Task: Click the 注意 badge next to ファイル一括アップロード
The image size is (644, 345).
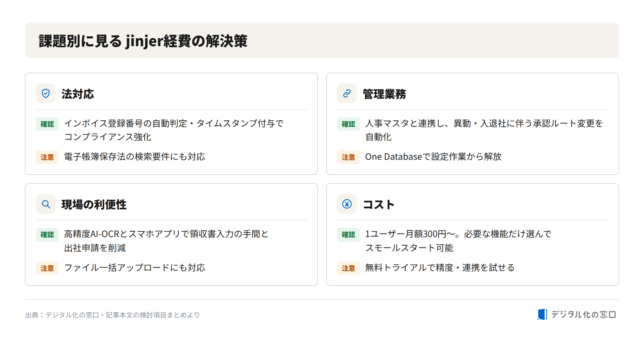Action: pyautogui.click(x=47, y=268)
